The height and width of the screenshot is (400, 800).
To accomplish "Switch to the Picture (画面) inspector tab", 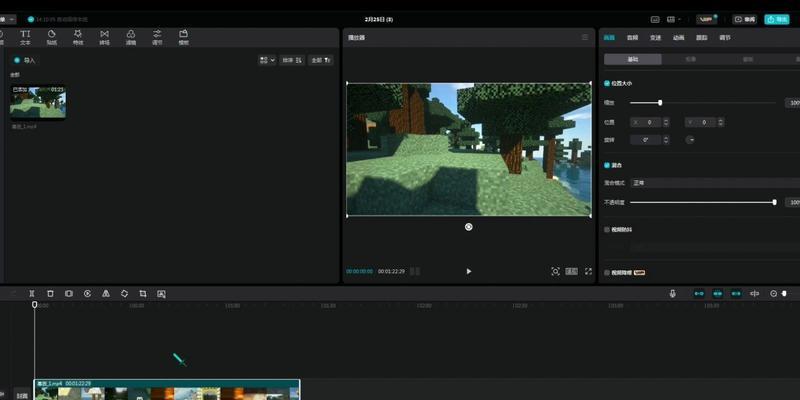I will coord(609,38).
